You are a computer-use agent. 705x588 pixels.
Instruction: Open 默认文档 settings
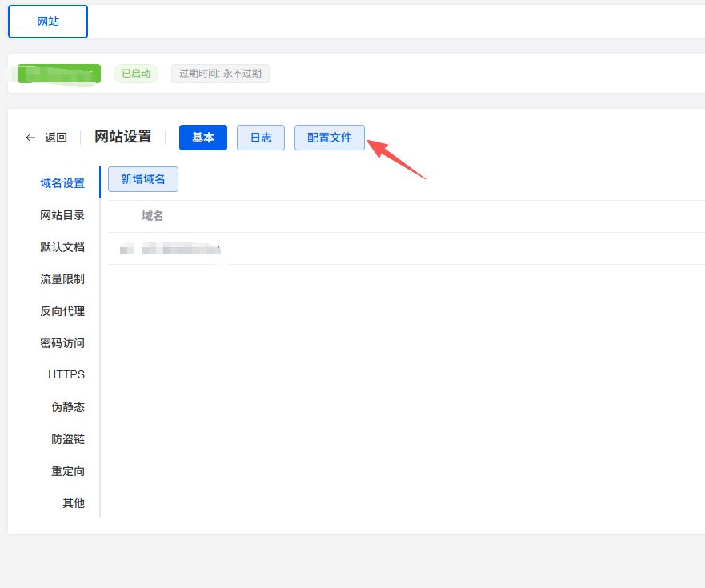(x=62, y=247)
